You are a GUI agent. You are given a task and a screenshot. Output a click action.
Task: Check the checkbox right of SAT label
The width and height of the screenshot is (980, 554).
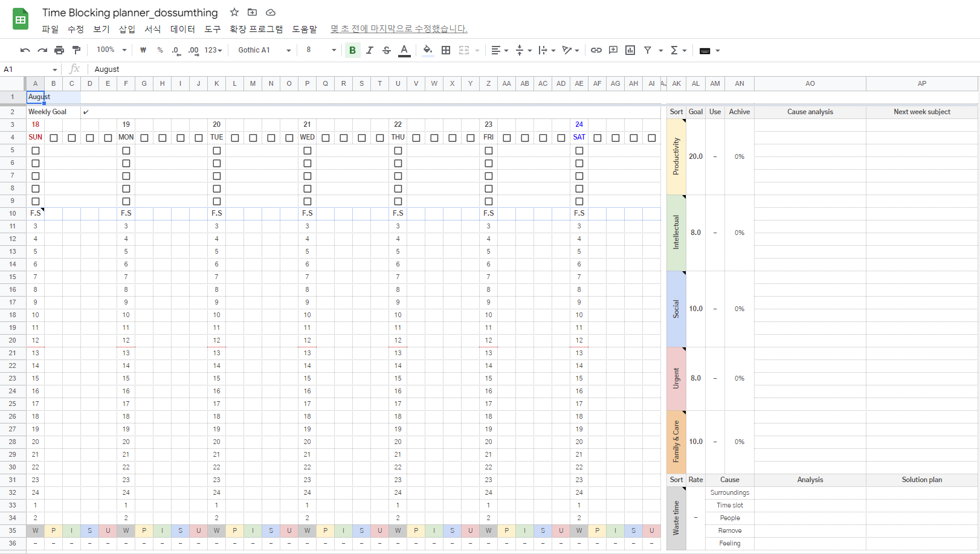[x=598, y=138]
